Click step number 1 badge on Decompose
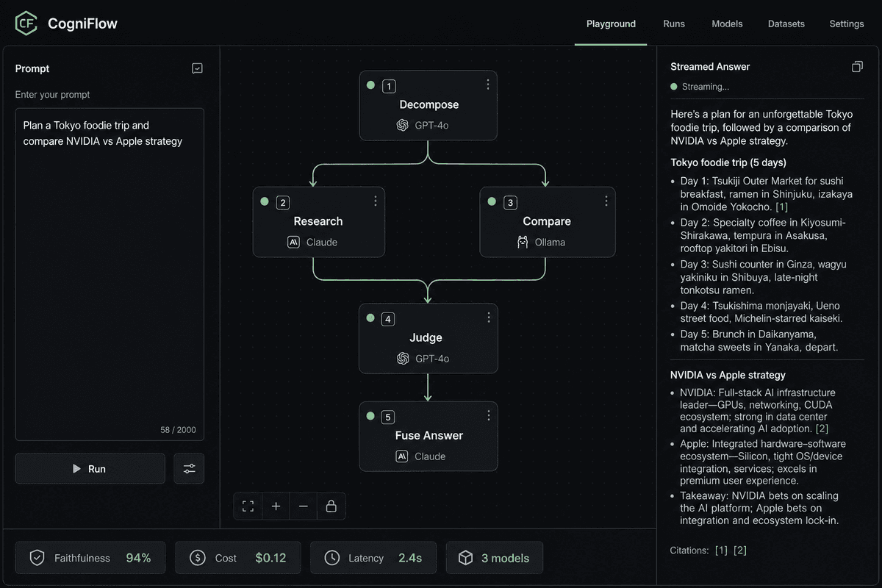The width and height of the screenshot is (882, 588). point(389,86)
